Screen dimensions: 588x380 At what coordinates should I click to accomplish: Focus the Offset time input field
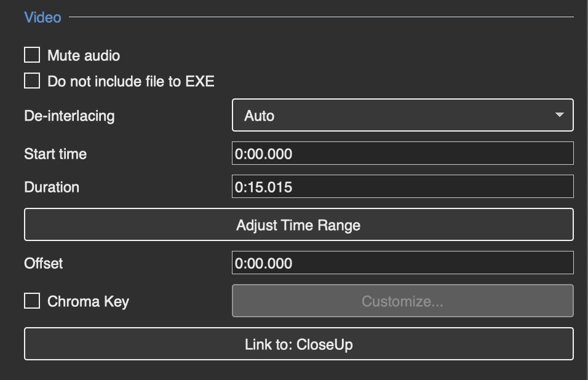402,263
